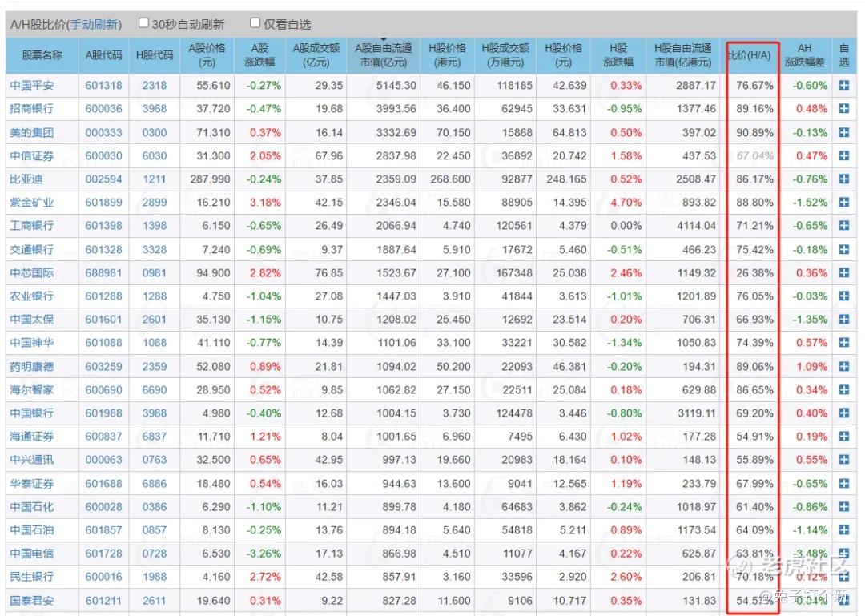This screenshot has width=865, height=616.
Task: Sort by A股涨跌幅 column header
Action: coord(259,55)
